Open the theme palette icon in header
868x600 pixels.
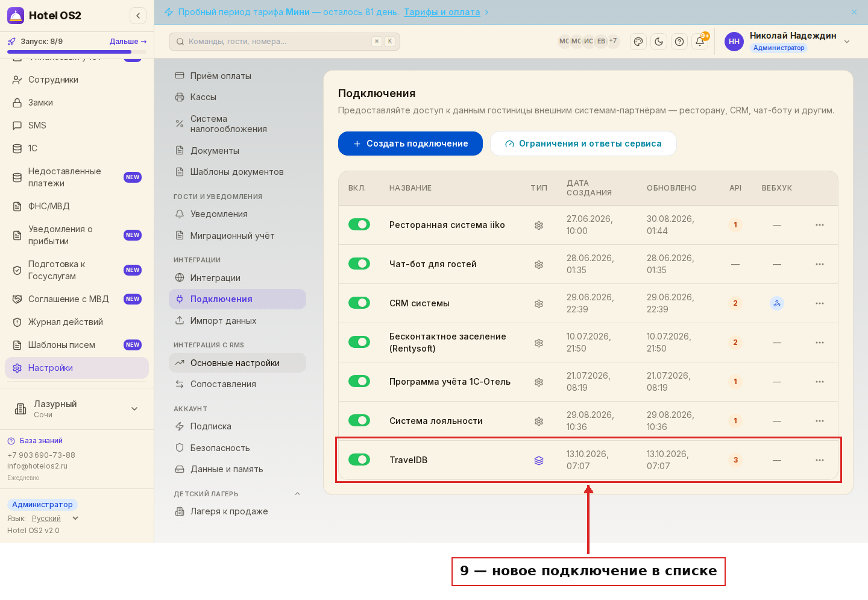click(638, 42)
